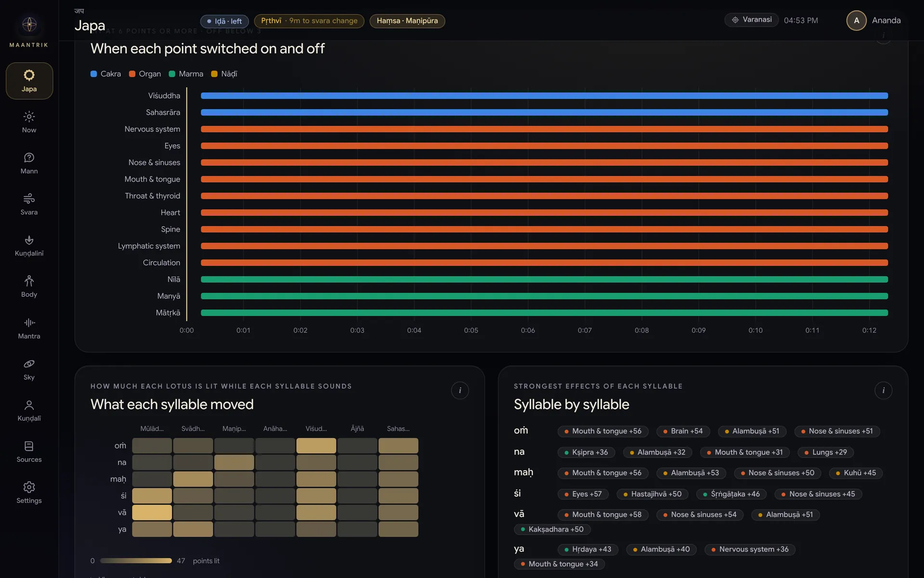The height and width of the screenshot is (578, 924).
Task: Click the points lit gradient scale bar
Action: [136, 561]
